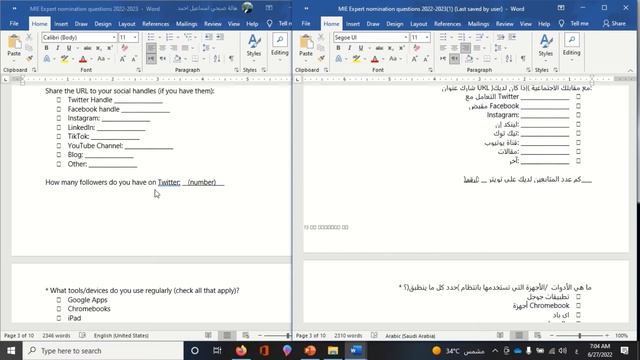Adjust the zoom slider in right window
The image size is (640, 360).
pyautogui.click(x=580, y=336)
